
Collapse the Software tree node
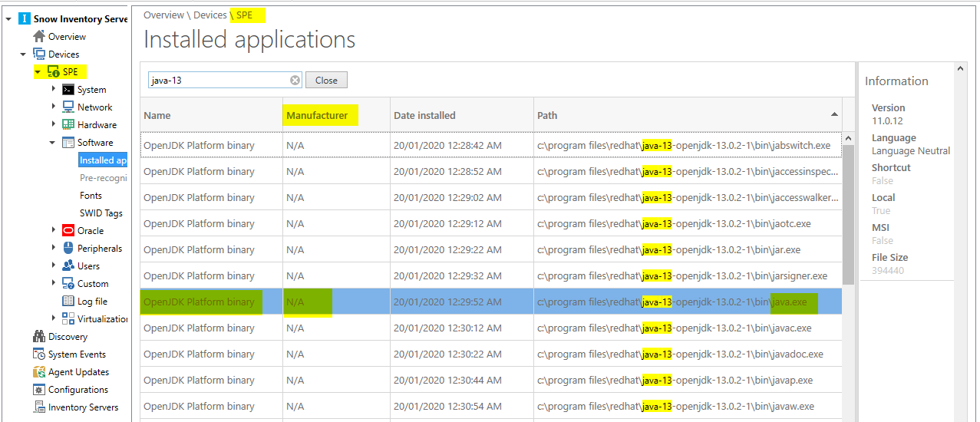(52, 143)
